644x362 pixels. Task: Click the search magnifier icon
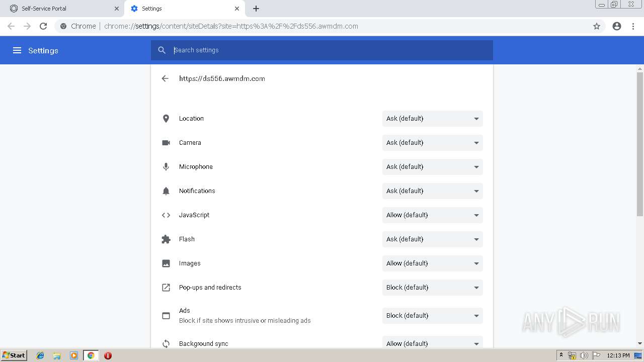tap(162, 50)
